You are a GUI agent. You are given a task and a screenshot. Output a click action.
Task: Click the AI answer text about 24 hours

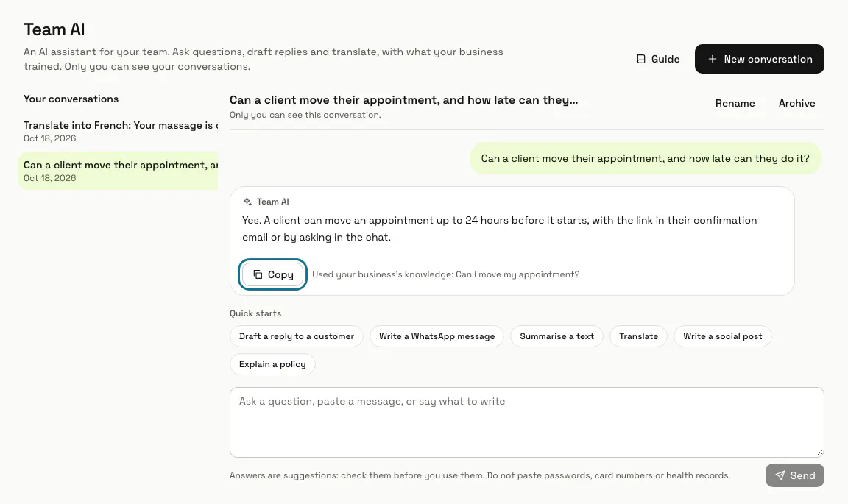[499, 229]
